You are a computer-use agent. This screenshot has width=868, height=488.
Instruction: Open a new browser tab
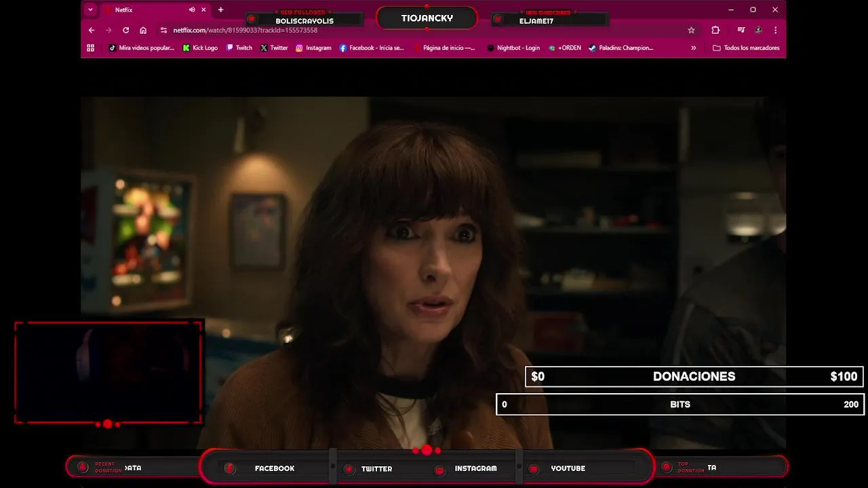[x=220, y=9]
